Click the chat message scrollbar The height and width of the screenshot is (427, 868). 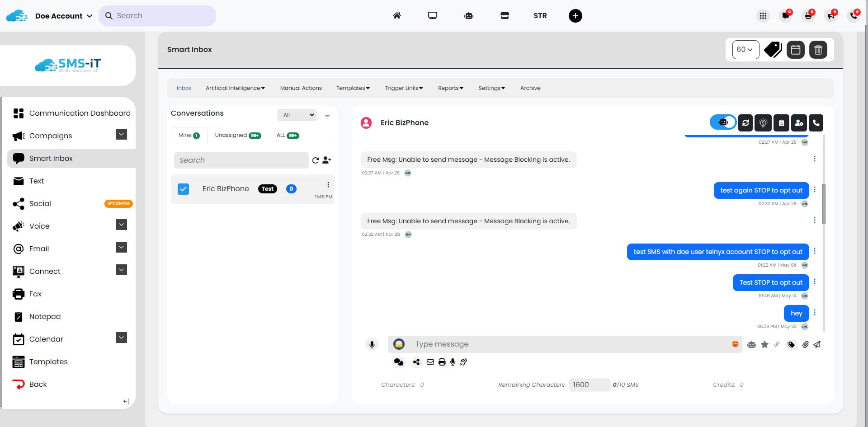pyautogui.click(x=824, y=204)
